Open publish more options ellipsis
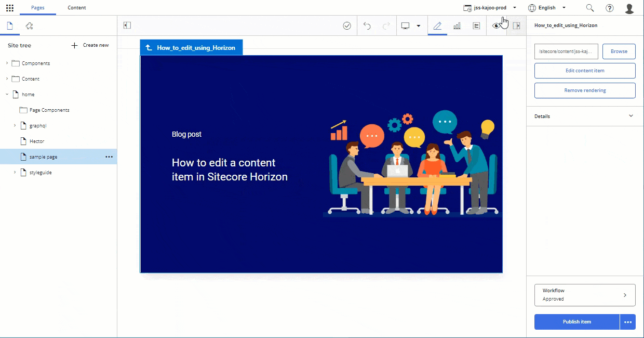This screenshot has width=644, height=338. click(628, 322)
